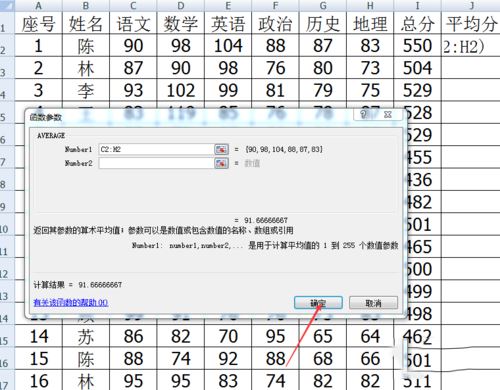Select the English score 70

pyautogui.click(x=228, y=336)
